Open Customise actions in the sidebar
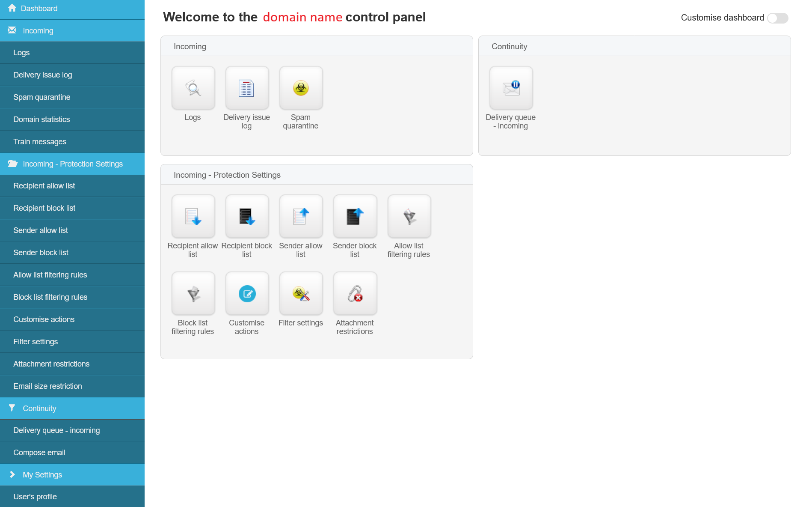Viewport: 812px width, 507px height. coord(72,319)
